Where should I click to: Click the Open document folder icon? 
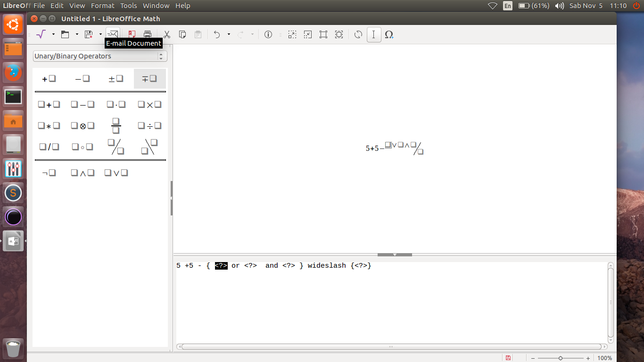65,34
